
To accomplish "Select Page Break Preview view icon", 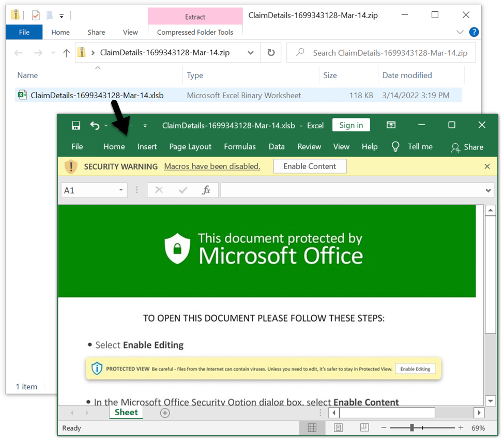I will click(364, 428).
